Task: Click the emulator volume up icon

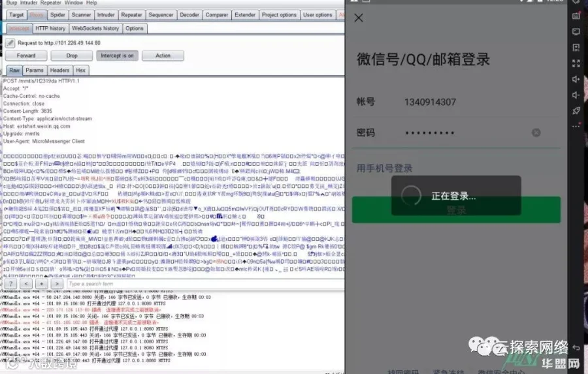Action: point(576,79)
